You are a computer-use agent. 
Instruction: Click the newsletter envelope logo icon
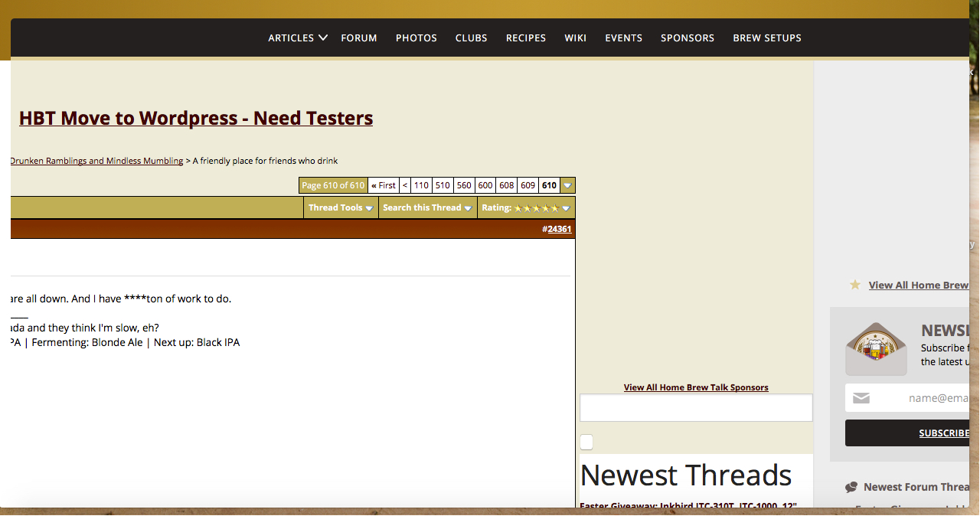tap(876, 349)
